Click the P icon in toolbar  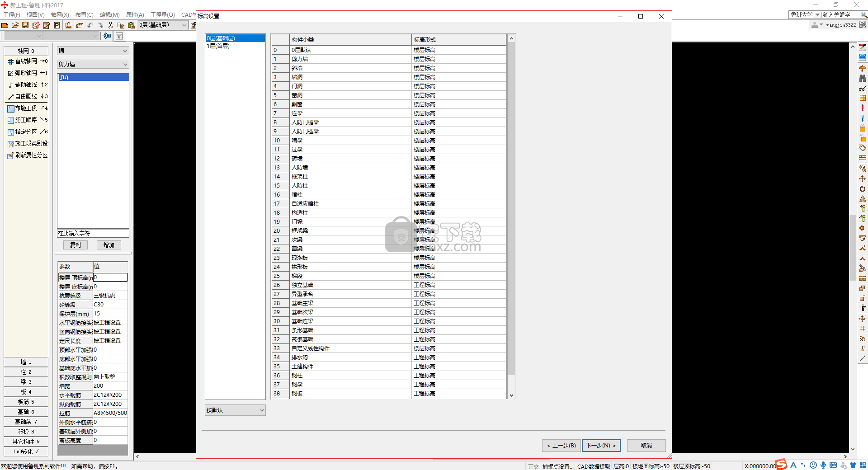tap(57, 25)
